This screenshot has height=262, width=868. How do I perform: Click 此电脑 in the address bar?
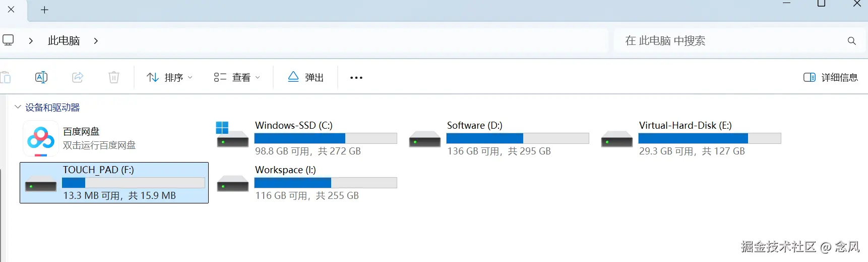[x=64, y=41]
